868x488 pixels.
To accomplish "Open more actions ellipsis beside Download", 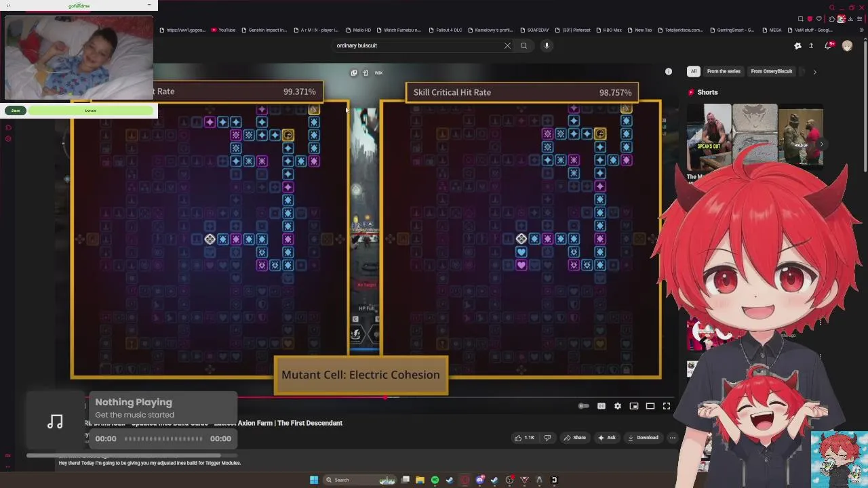I will [x=672, y=438].
